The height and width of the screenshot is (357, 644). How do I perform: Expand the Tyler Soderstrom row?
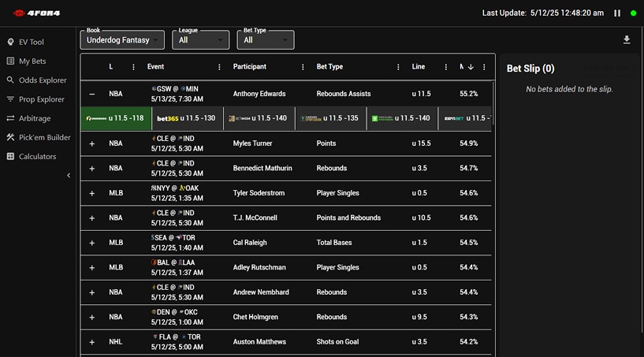click(x=92, y=193)
